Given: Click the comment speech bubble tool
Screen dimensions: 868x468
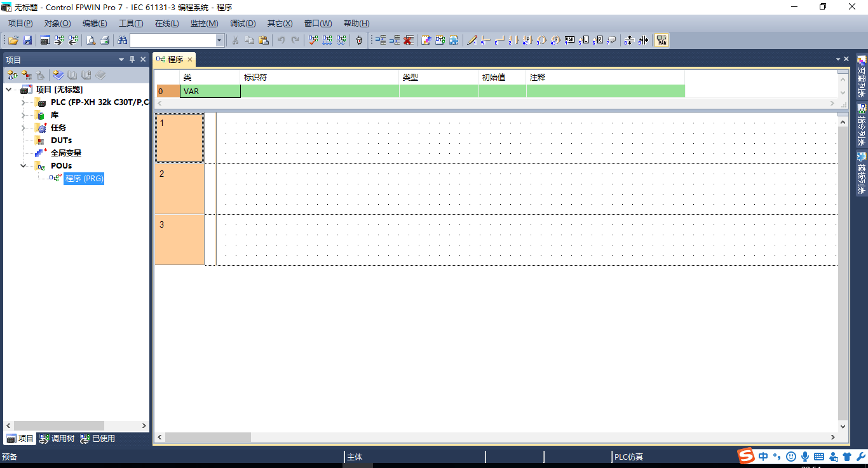Looking at the screenshot, I should 611,40.
